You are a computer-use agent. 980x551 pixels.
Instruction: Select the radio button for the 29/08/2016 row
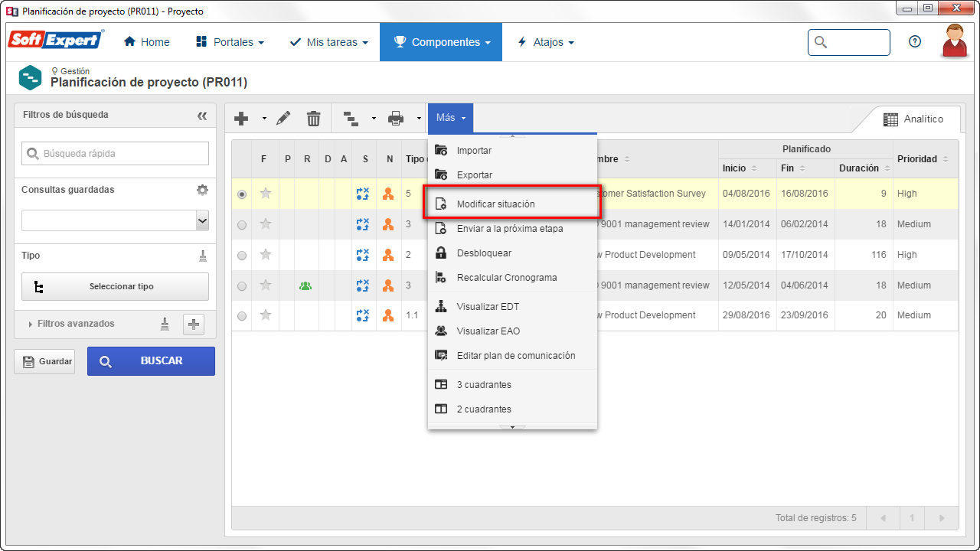click(x=242, y=315)
